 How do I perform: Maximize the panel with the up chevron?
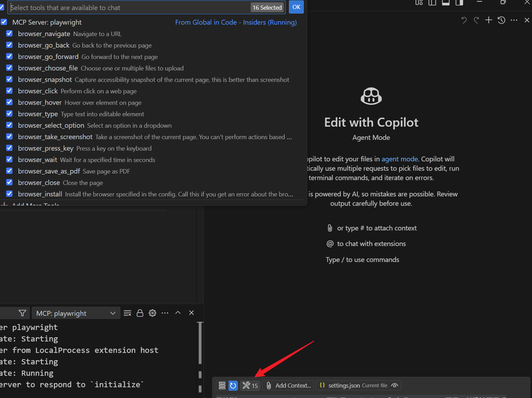[178, 313]
